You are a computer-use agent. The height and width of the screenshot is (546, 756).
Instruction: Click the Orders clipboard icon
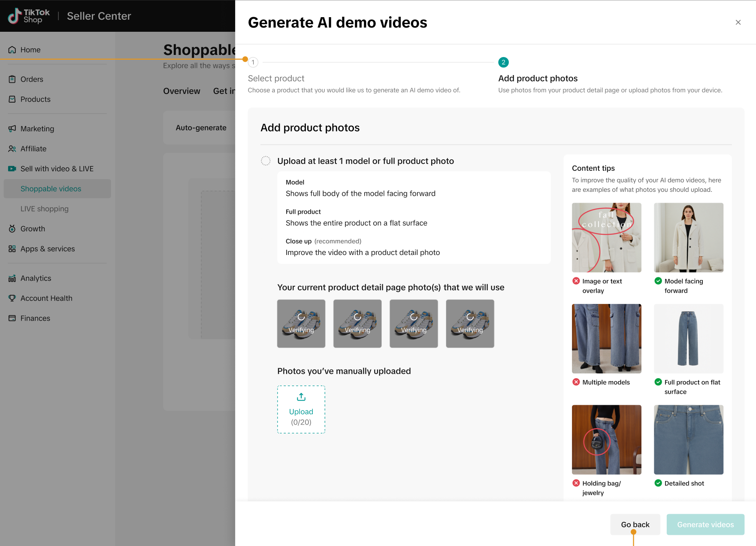[12, 79]
